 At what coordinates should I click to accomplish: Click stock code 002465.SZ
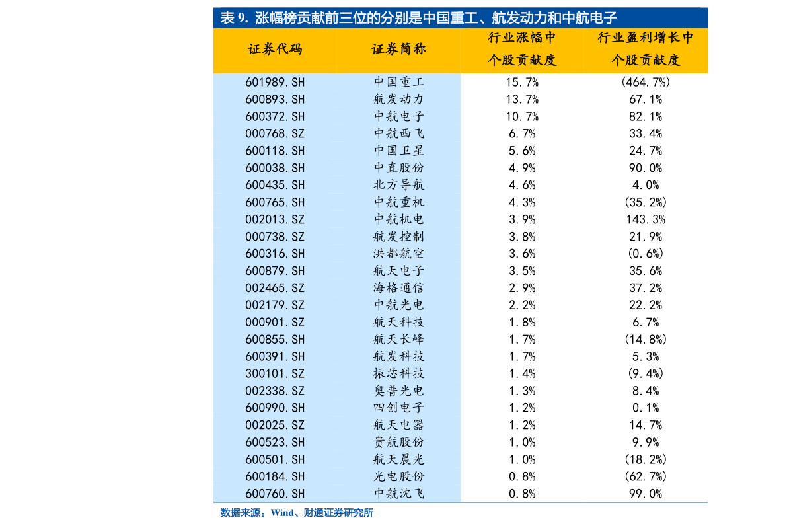275,288
